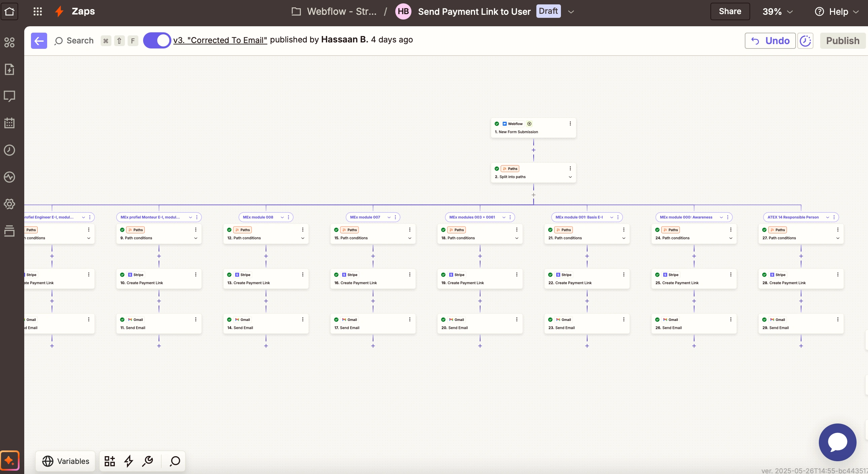Open the version history clock icon
The width and height of the screenshot is (868, 474).
point(805,41)
